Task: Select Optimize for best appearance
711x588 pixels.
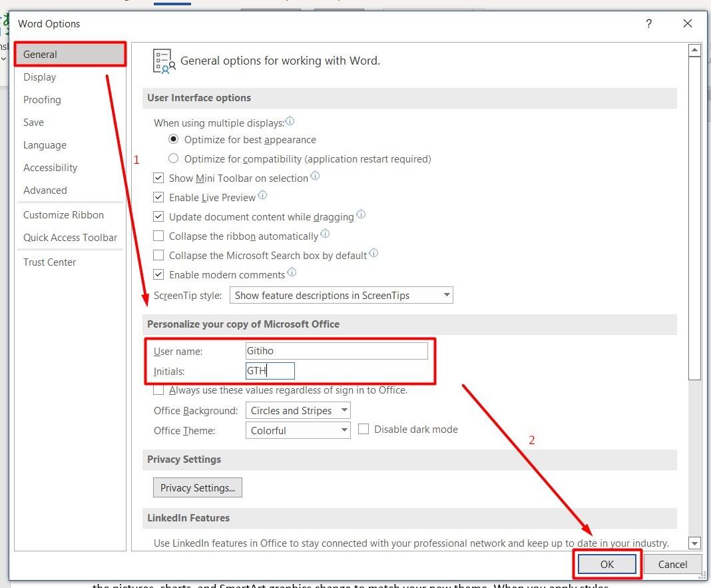Action: coord(173,139)
